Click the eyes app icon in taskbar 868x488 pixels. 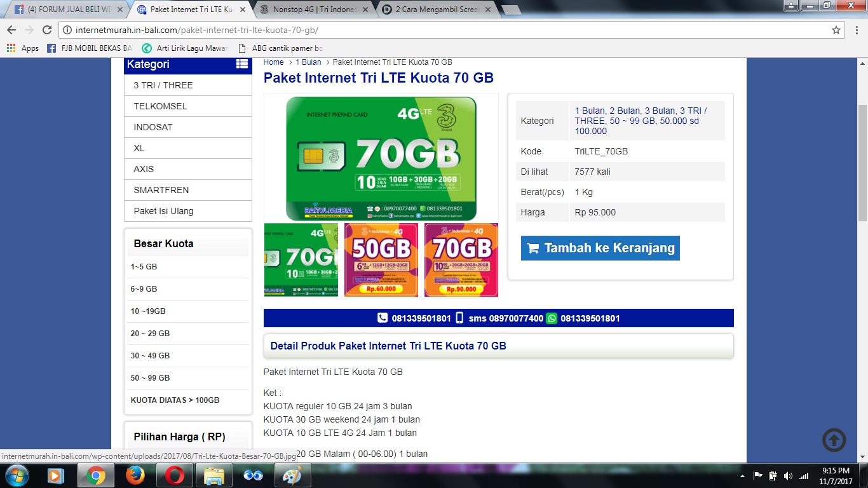(x=254, y=475)
